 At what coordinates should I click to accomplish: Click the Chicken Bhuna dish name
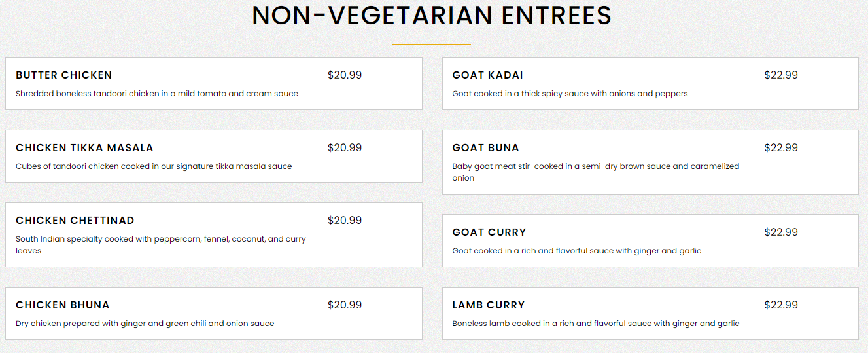[63, 305]
